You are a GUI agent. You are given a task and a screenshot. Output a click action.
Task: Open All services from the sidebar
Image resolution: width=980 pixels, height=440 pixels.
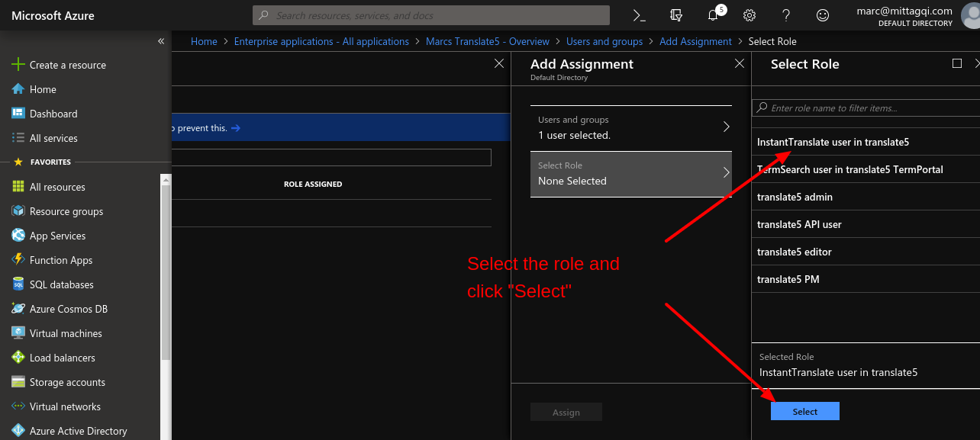pos(53,138)
